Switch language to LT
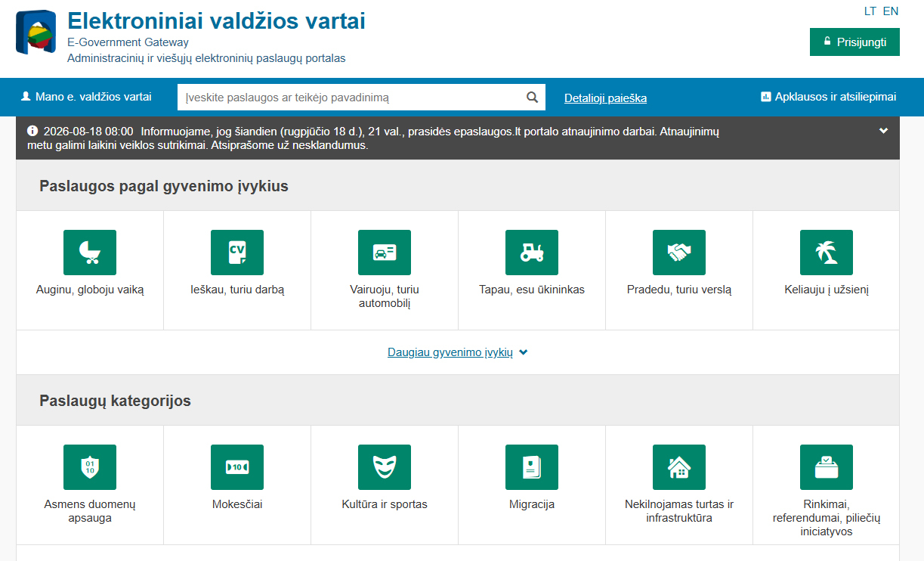The height and width of the screenshot is (561, 924). [870, 11]
